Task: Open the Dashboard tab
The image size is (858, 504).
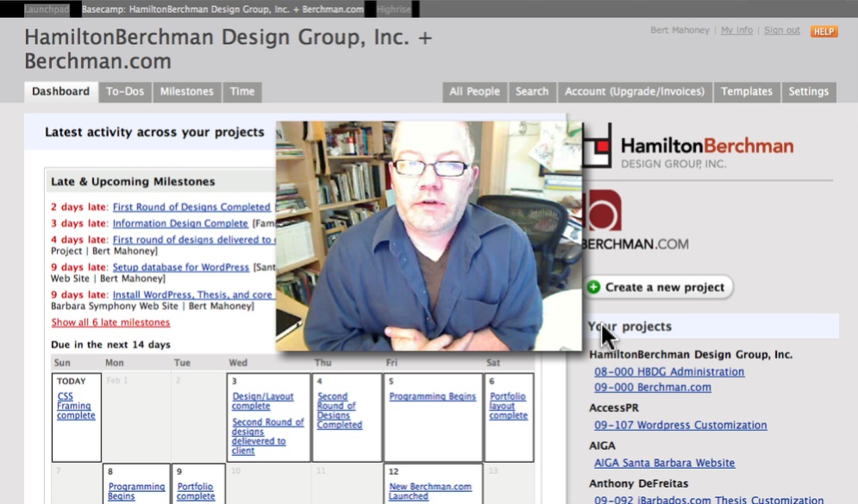Action: [60, 92]
